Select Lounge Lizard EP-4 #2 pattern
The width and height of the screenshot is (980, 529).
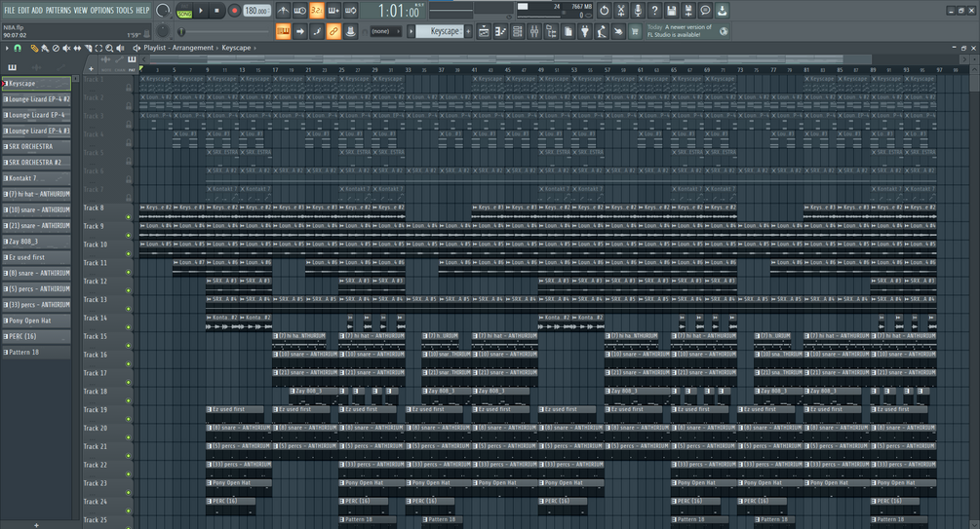click(x=36, y=99)
